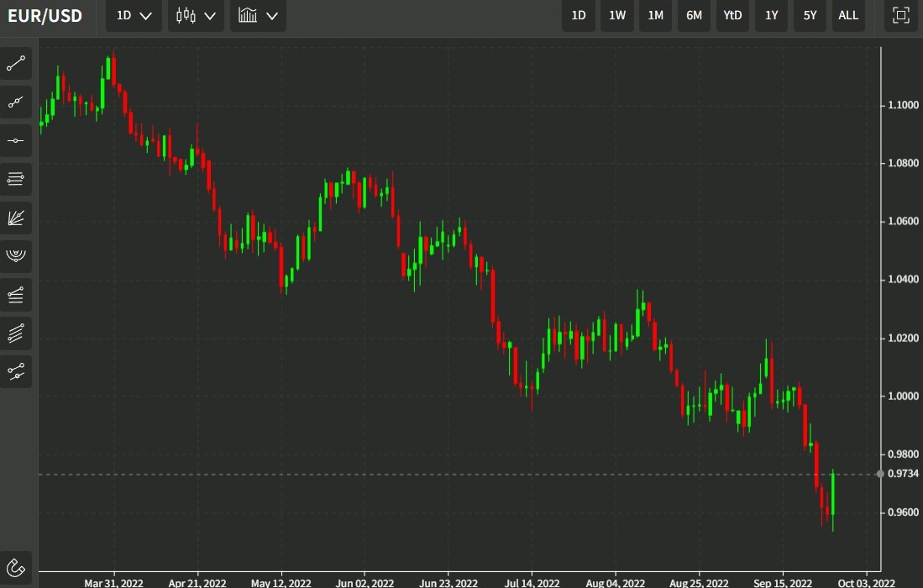Click the 0.9800 price axis label
Screen dimensions: 923x588
[x=903, y=454]
